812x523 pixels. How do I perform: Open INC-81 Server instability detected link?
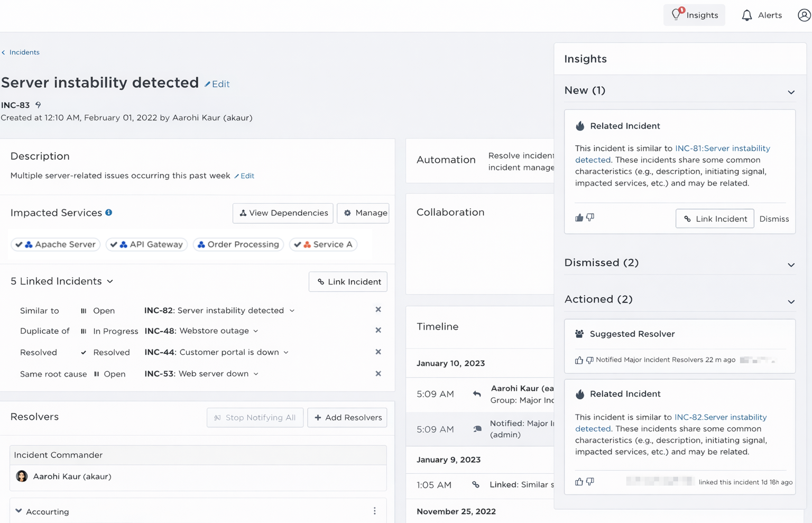coord(722,149)
